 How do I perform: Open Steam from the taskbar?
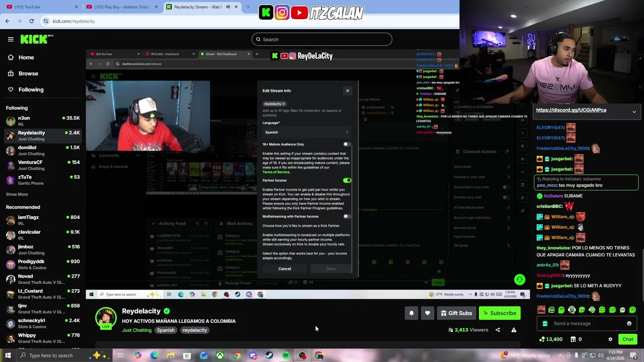point(269,355)
